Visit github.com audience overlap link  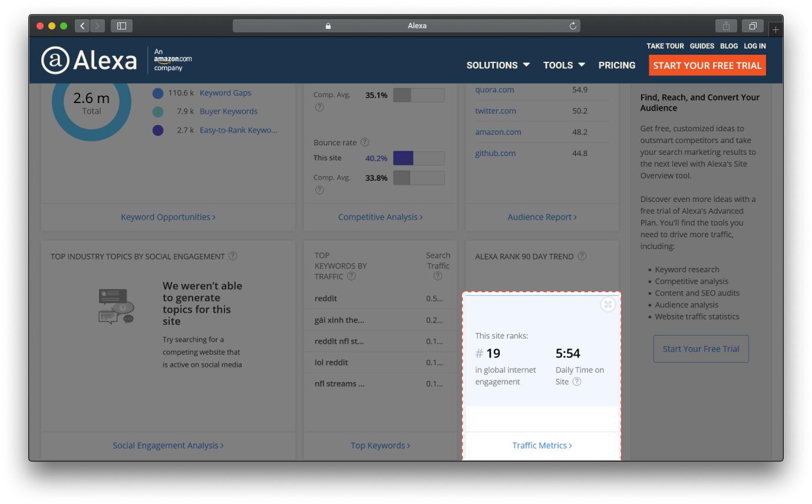tap(495, 153)
